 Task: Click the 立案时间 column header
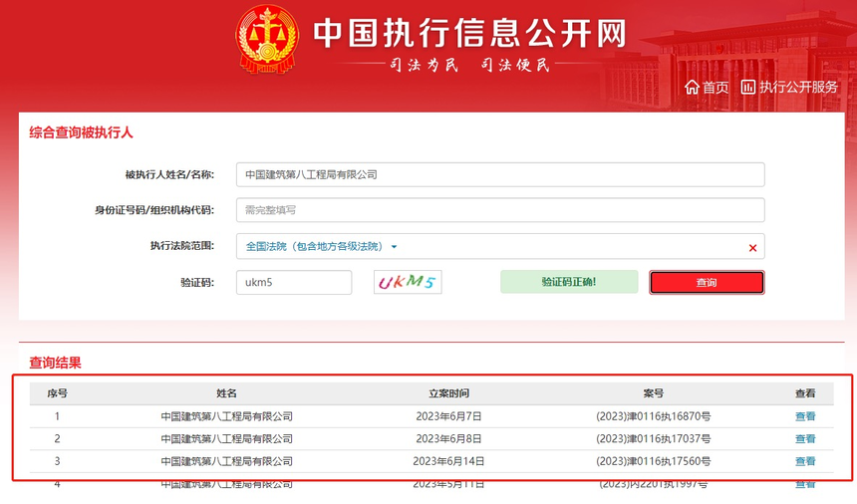[448, 393]
